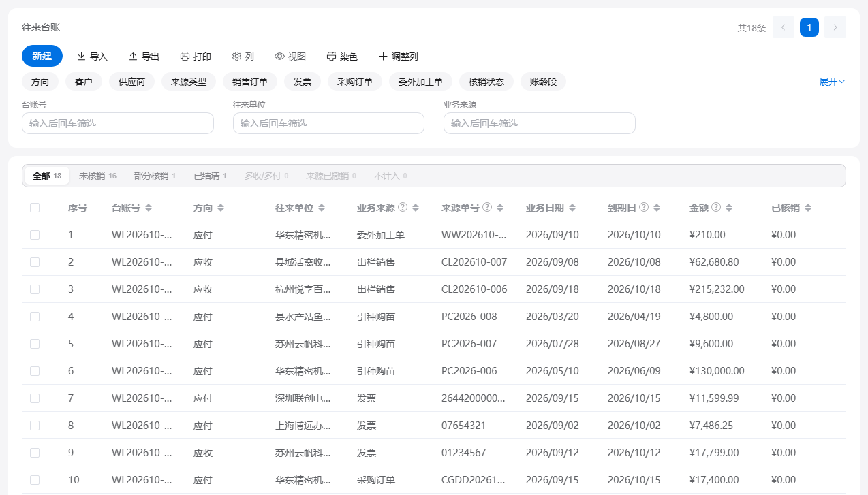This screenshot has width=868, height=495.
Task: Click the 导出 export icon button
Action: point(144,57)
